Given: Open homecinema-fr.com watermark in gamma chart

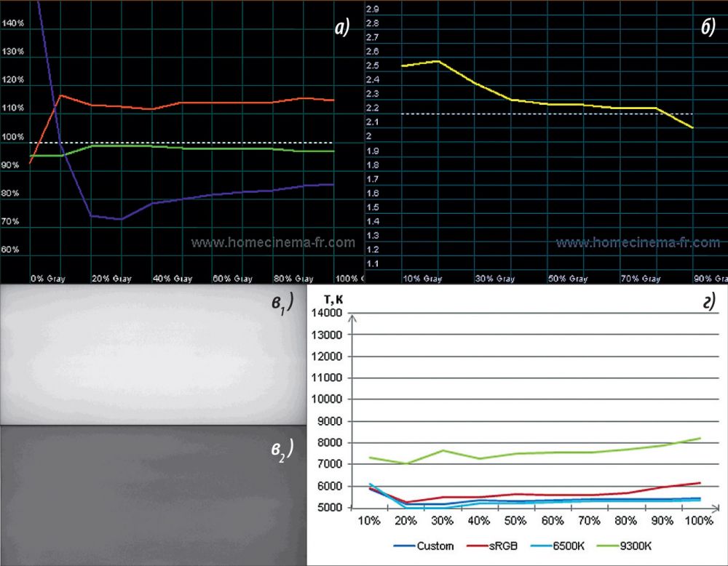Looking at the screenshot, I should pyautogui.click(x=638, y=242).
